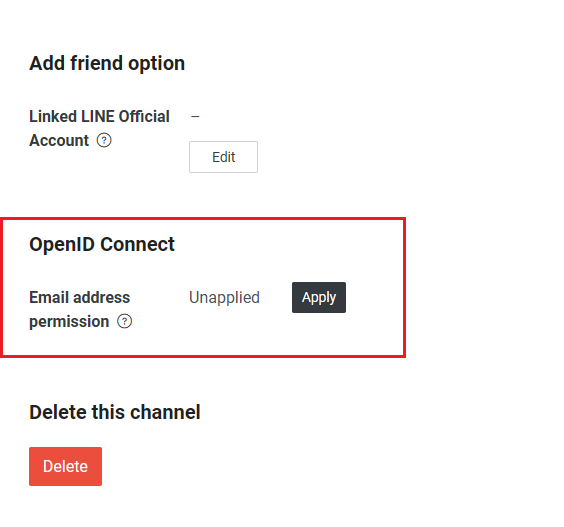
Task: Apply for email address permission
Action: tap(319, 297)
